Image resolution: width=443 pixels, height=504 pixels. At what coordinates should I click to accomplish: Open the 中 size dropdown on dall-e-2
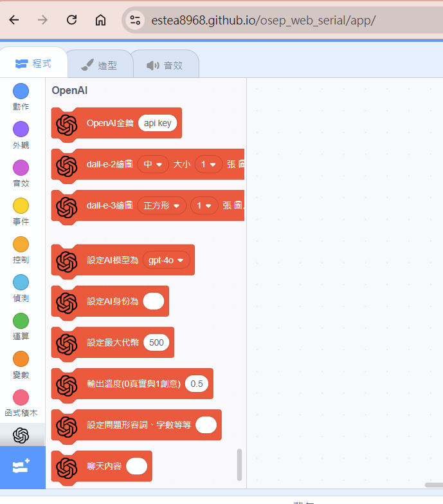click(153, 164)
